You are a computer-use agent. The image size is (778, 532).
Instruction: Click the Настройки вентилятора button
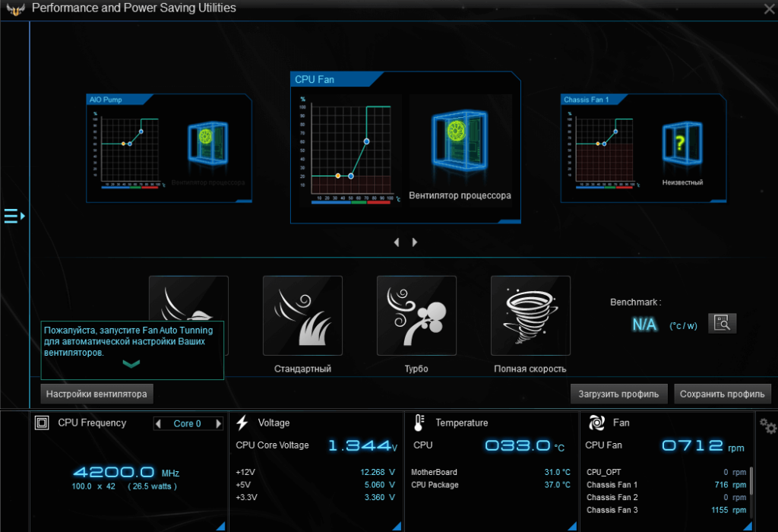pyautogui.click(x=96, y=394)
